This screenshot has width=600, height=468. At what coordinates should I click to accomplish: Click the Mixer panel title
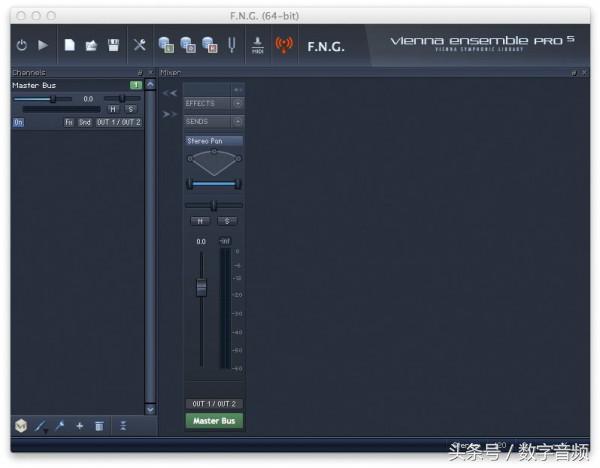(x=170, y=72)
